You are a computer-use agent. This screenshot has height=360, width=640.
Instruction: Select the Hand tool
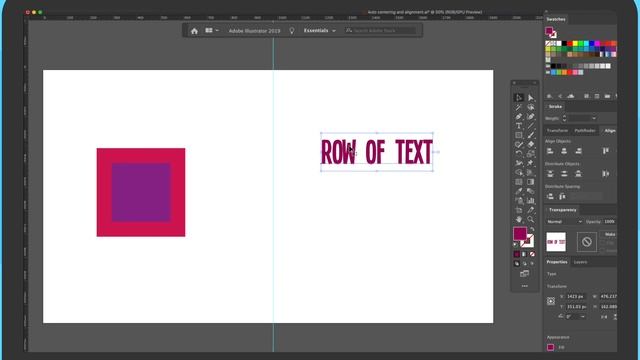pos(519,220)
